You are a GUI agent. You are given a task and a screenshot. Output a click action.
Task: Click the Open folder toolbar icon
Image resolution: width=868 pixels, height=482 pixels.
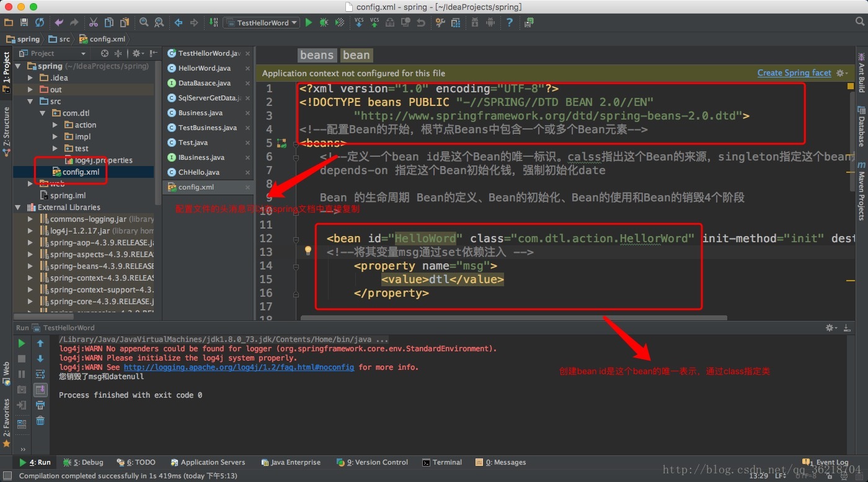point(9,22)
